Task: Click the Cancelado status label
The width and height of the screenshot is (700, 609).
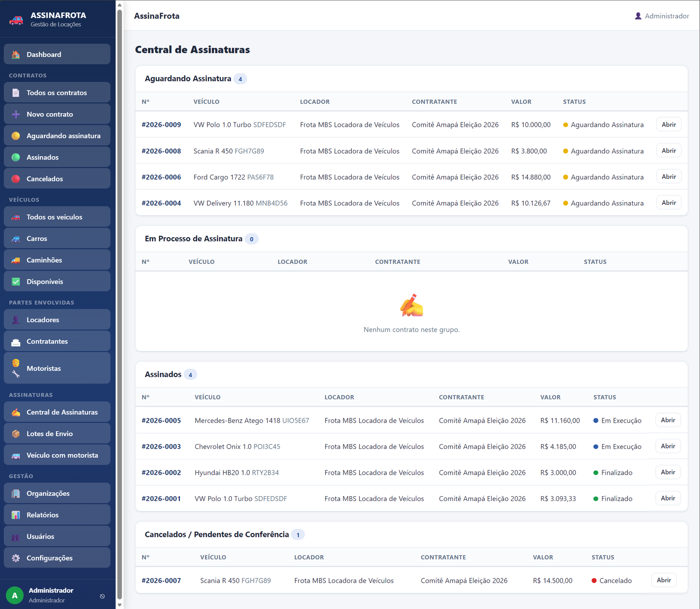Action: (x=612, y=581)
